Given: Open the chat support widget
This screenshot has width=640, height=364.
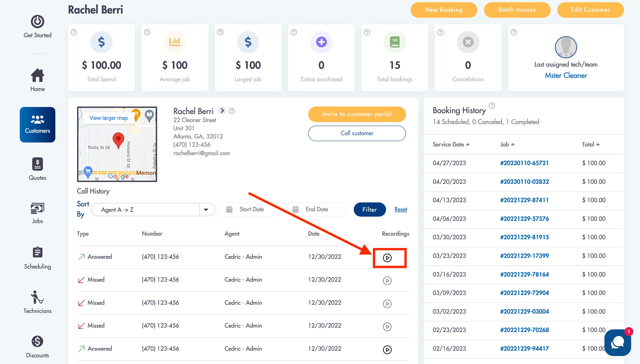Looking at the screenshot, I should click(617, 342).
